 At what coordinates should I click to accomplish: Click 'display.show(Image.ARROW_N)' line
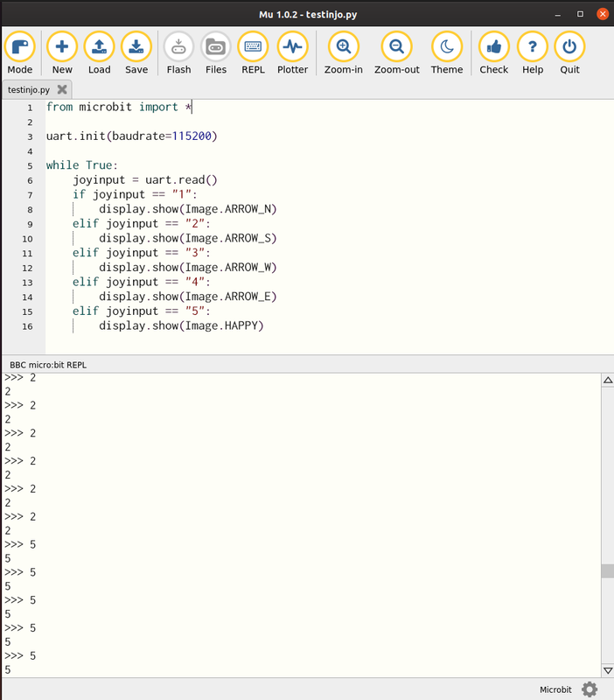188,209
